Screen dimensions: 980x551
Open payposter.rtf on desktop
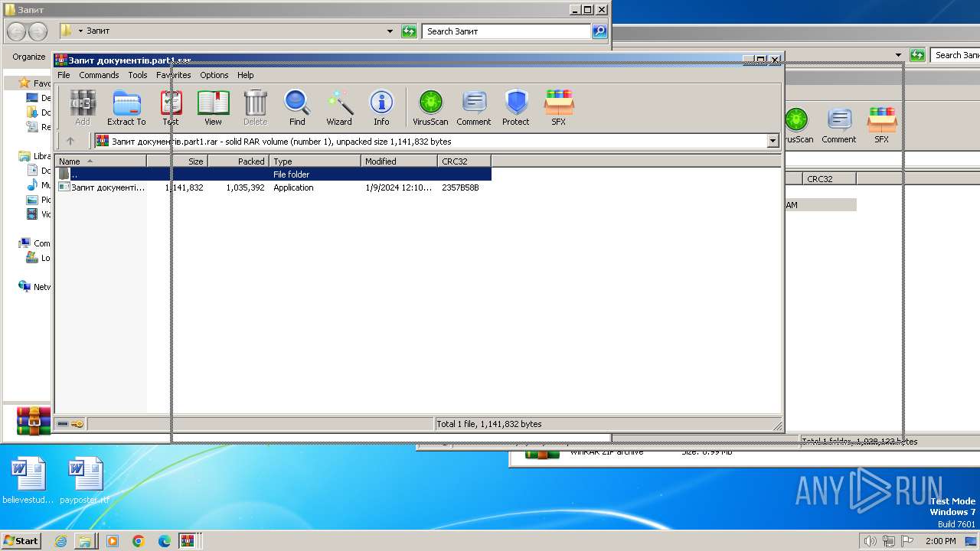click(85, 481)
